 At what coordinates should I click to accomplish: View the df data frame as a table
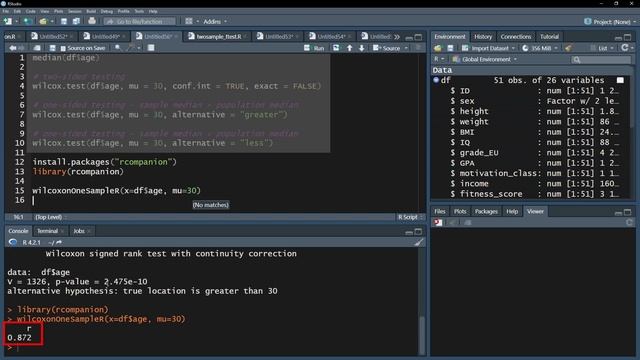[x=620, y=80]
